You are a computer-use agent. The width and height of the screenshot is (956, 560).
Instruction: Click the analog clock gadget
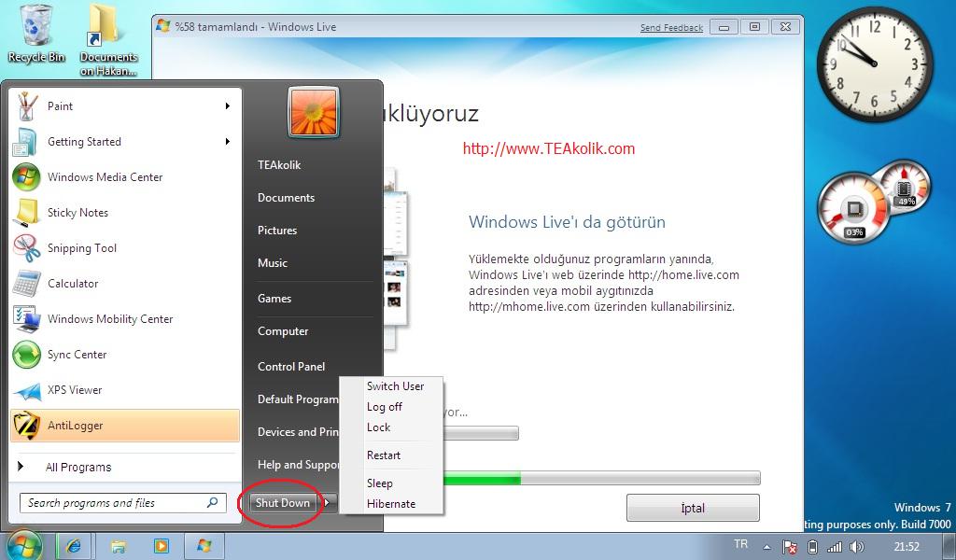874,63
